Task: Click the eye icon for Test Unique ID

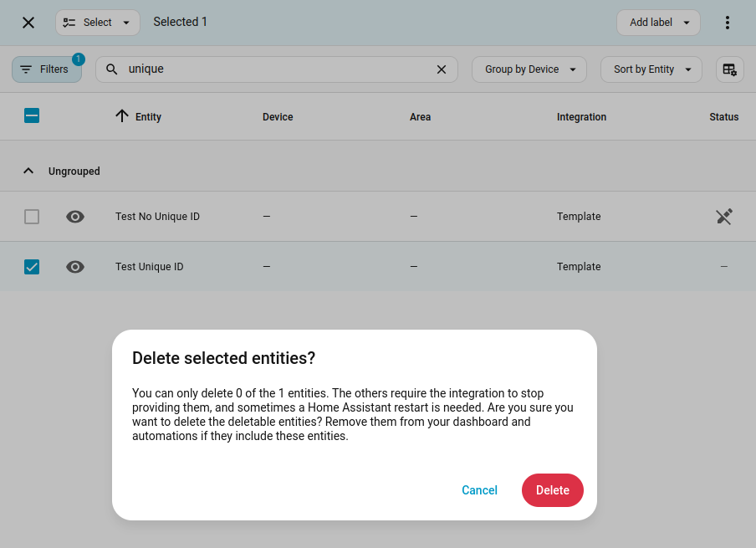Action: [x=75, y=267]
